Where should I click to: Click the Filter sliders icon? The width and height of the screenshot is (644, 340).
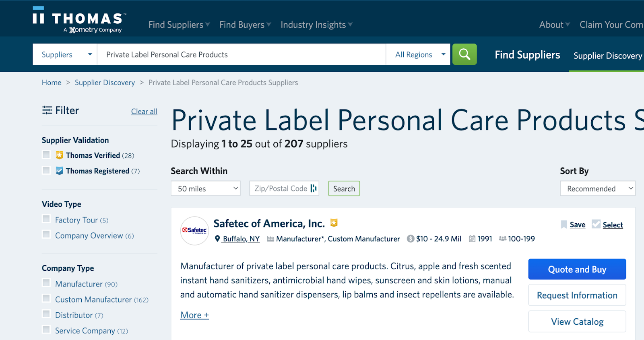click(x=47, y=110)
